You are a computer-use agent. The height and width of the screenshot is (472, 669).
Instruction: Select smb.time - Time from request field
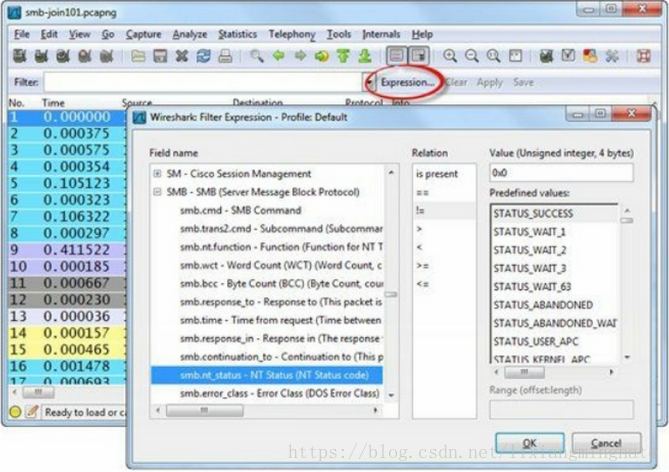click(x=267, y=320)
